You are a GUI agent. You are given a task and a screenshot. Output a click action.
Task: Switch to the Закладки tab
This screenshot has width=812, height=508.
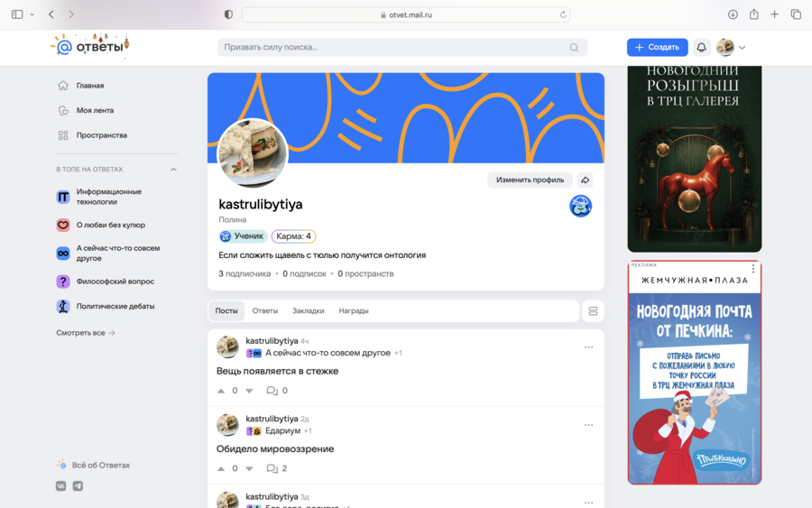pyautogui.click(x=309, y=310)
